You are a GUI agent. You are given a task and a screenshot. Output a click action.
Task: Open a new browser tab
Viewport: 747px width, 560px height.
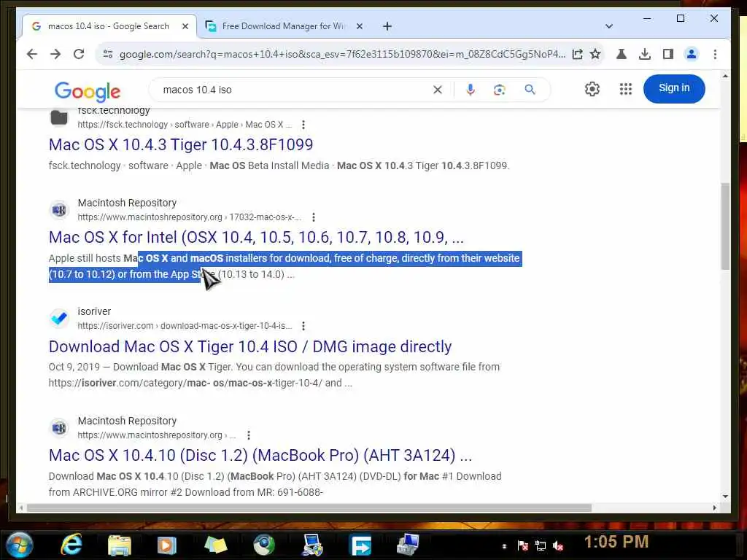pos(387,26)
